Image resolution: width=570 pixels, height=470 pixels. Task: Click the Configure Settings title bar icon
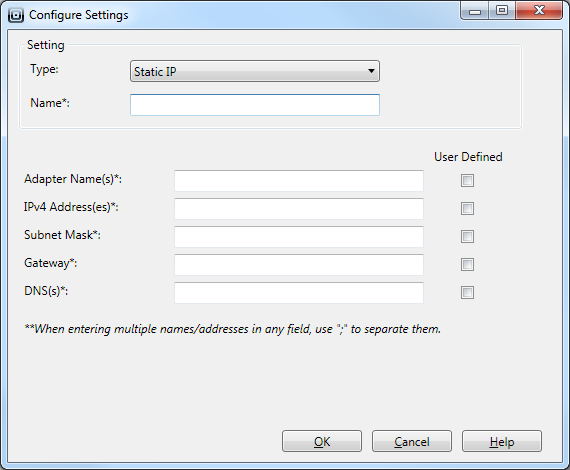(x=16, y=15)
